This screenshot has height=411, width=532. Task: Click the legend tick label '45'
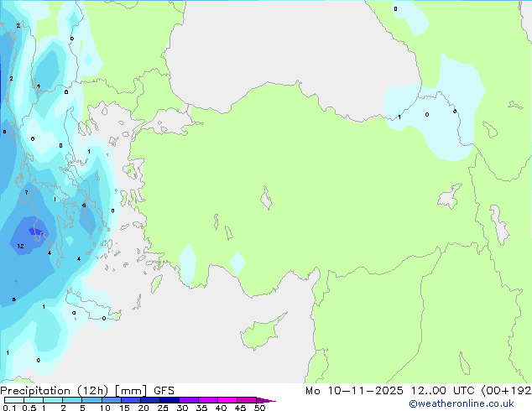(x=240, y=408)
